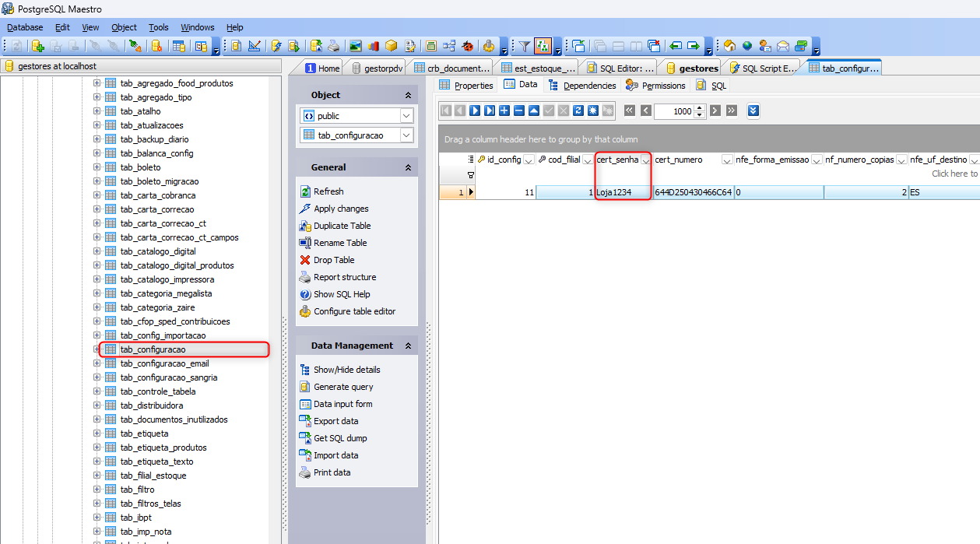
Task: Switch to the Dependencies tab
Action: [589, 86]
